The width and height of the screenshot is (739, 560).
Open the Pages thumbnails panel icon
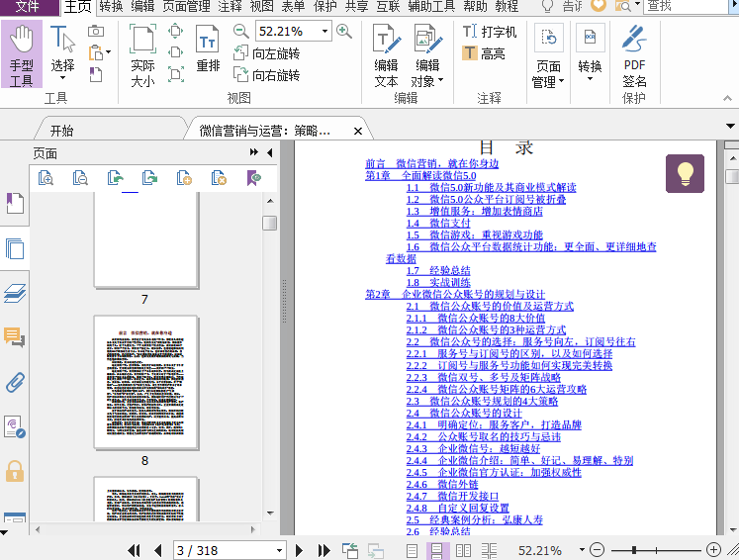[15, 248]
